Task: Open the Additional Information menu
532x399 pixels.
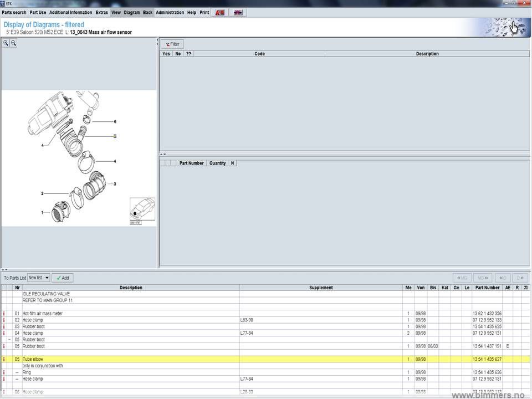Action: [x=70, y=13]
